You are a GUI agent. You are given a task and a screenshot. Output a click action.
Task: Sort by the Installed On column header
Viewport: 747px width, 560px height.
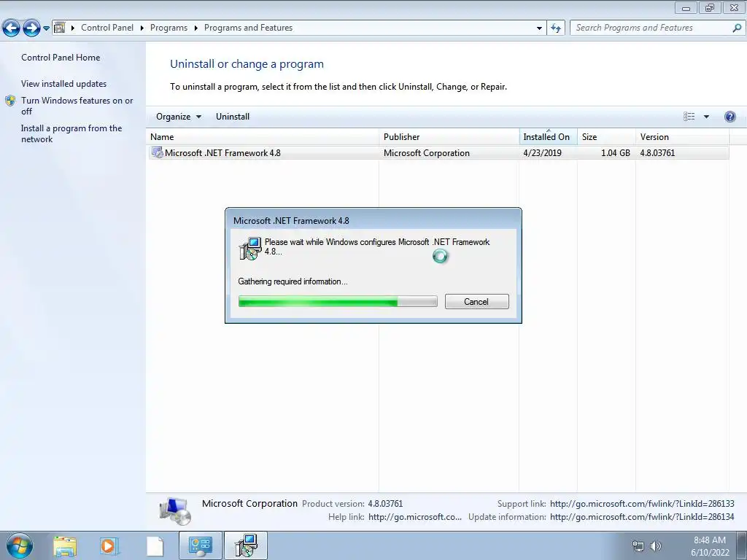click(548, 137)
